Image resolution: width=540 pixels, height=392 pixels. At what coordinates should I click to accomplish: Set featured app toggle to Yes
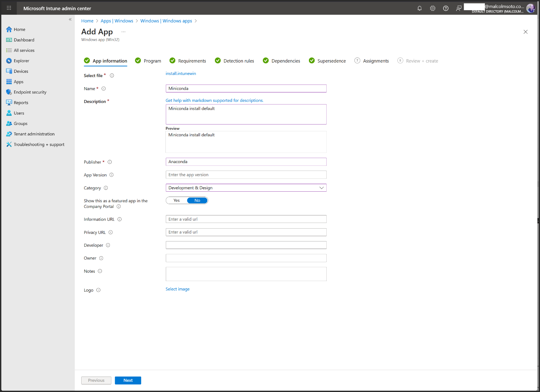point(177,200)
